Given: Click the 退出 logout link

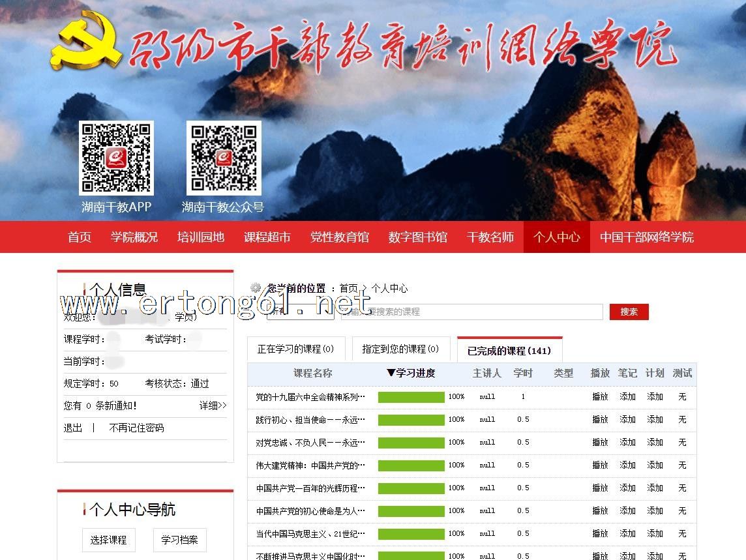Looking at the screenshot, I should click(x=73, y=428).
